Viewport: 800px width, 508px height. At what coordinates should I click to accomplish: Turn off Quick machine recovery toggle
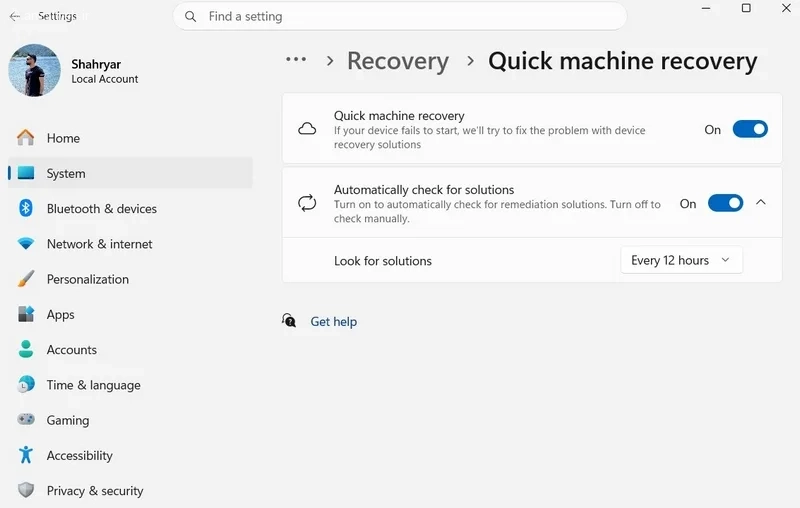(750, 129)
